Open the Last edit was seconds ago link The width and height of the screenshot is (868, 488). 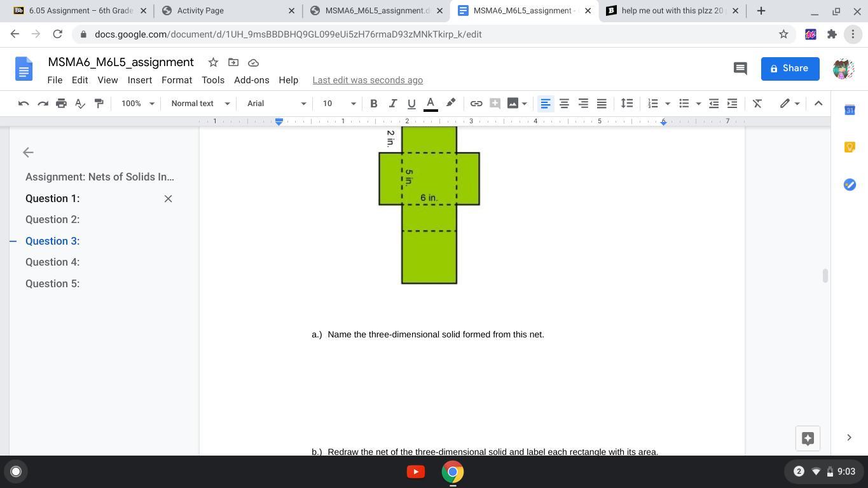[368, 80]
